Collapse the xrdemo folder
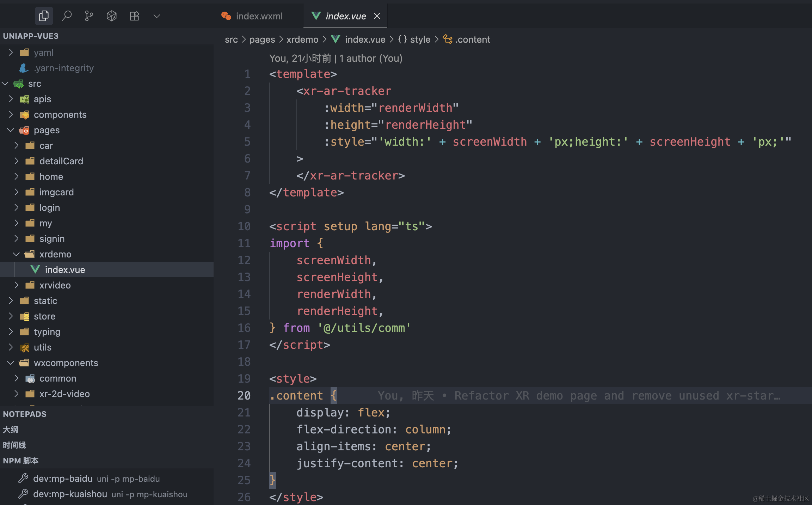This screenshot has width=812, height=505. (55, 254)
